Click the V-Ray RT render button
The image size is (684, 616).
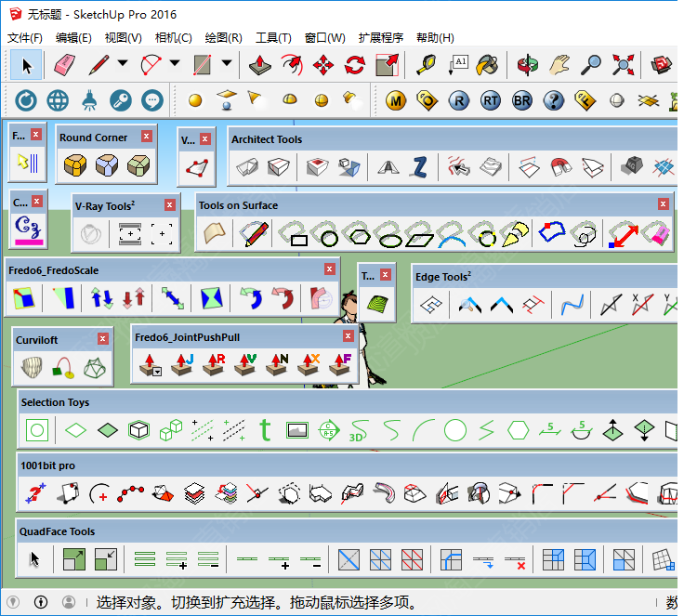coord(491,100)
